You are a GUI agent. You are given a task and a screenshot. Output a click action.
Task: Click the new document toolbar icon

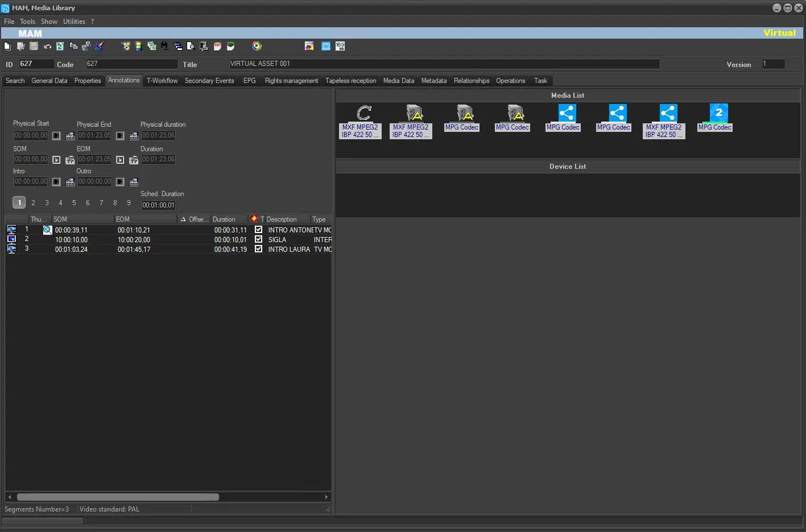coord(7,46)
